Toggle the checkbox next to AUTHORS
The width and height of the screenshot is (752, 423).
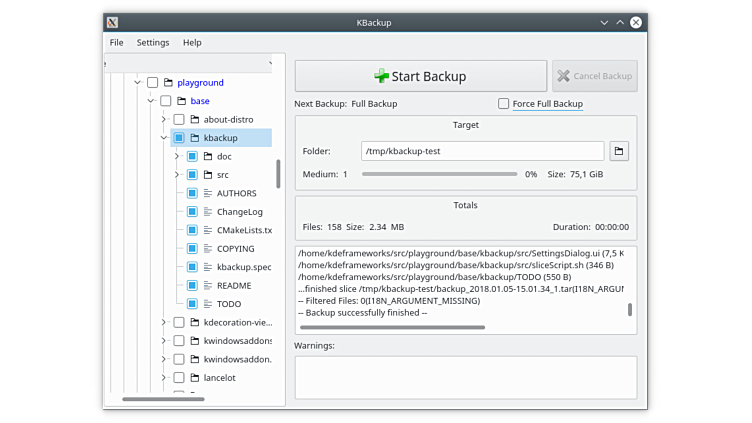pyautogui.click(x=192, y=193)
